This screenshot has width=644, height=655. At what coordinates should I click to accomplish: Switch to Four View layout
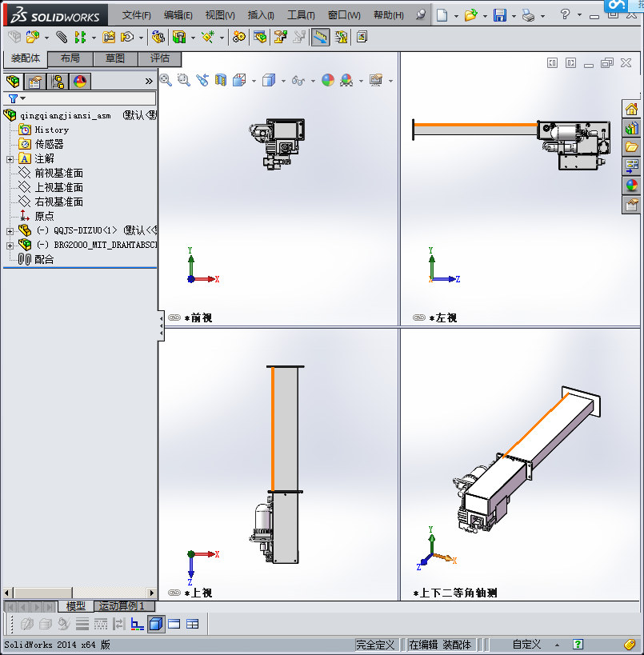click(192, 624)
